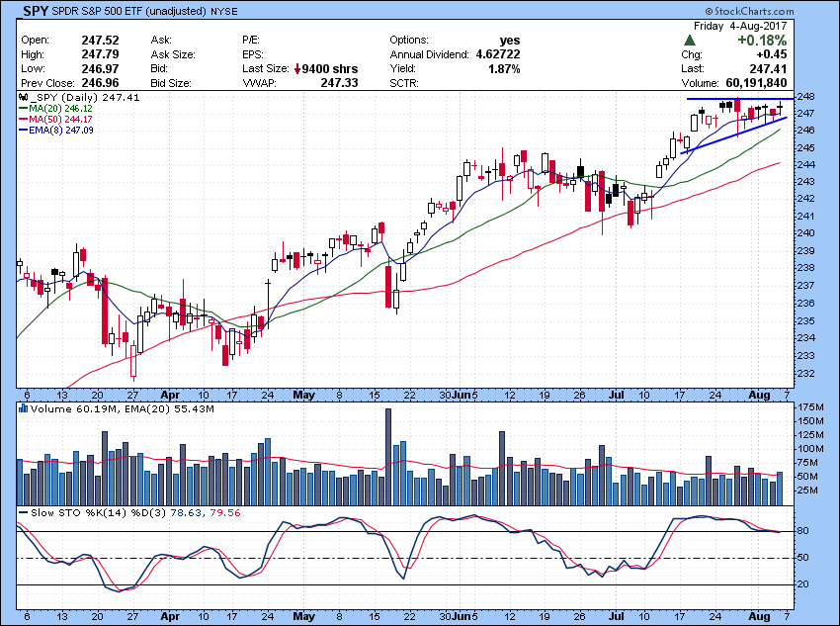Click the red down arrow beside 9400 shrs
Viewport: 840px width, 626px height.
(x=297, y=69)
